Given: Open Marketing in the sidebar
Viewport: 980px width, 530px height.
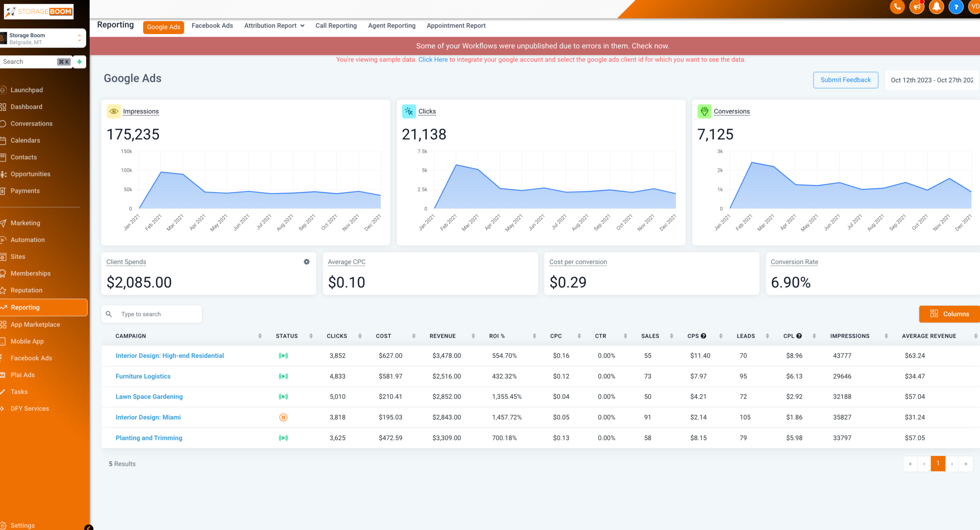Looking at the screenshot, I should [x=25, y=223].
